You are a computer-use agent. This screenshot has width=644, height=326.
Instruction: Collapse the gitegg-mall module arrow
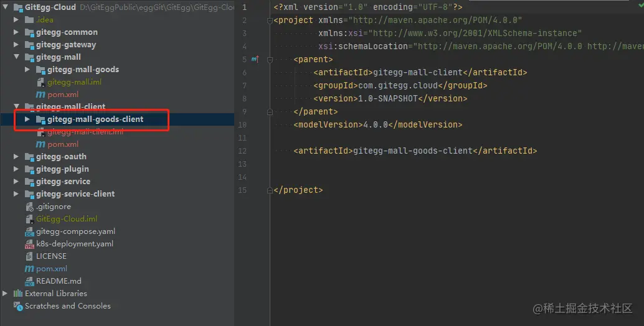(x=16, y=57)
